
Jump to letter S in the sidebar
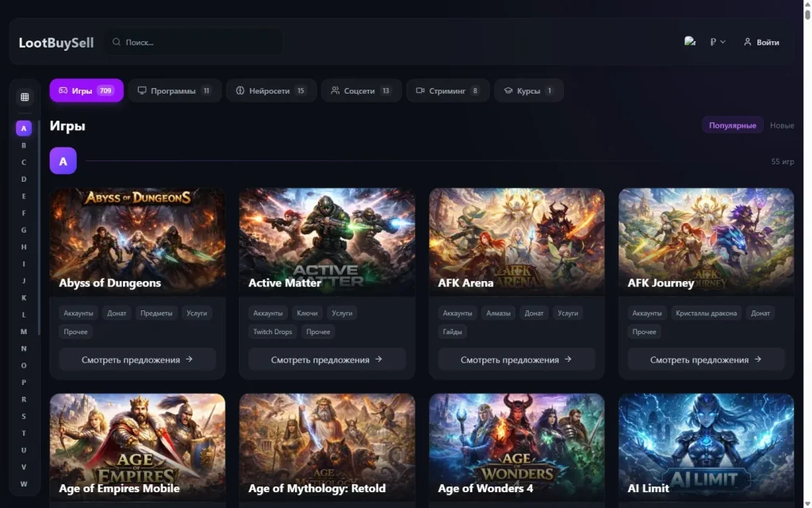point(24,416)
